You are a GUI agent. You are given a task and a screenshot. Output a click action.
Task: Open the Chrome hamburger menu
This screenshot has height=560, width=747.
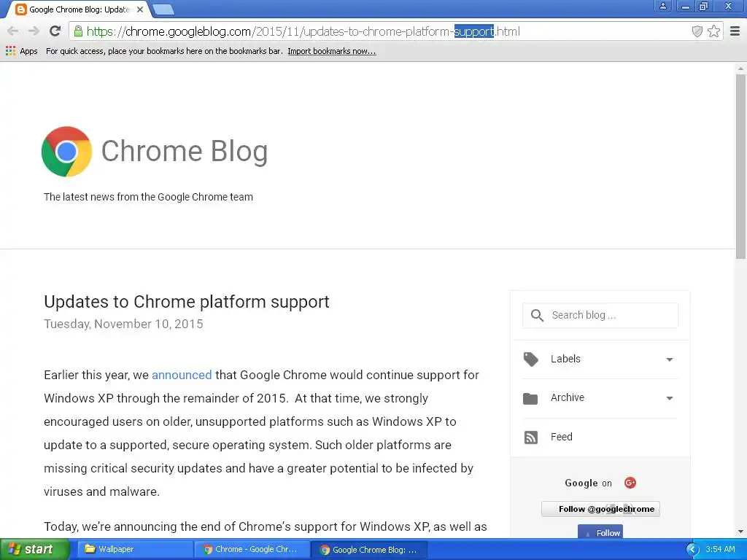735,31
